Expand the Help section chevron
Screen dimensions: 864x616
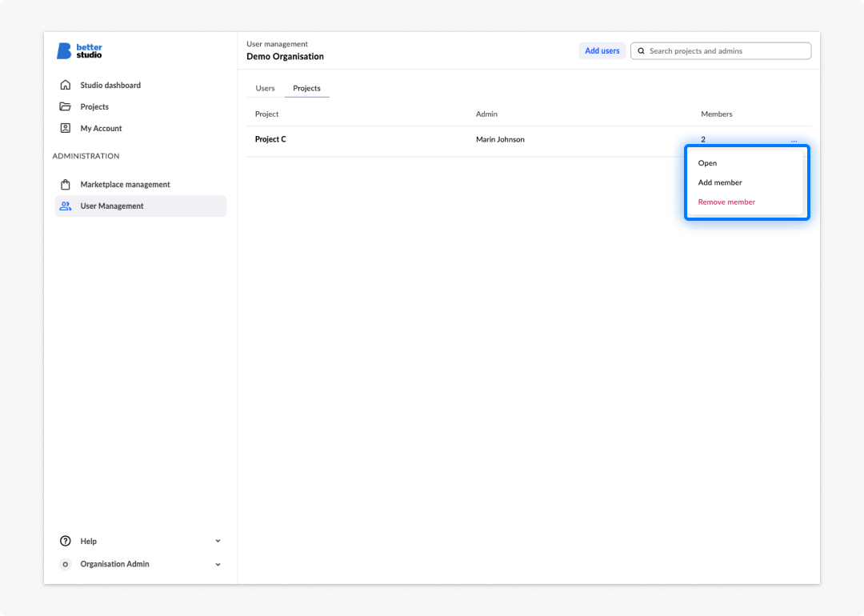tap(218, 541)
